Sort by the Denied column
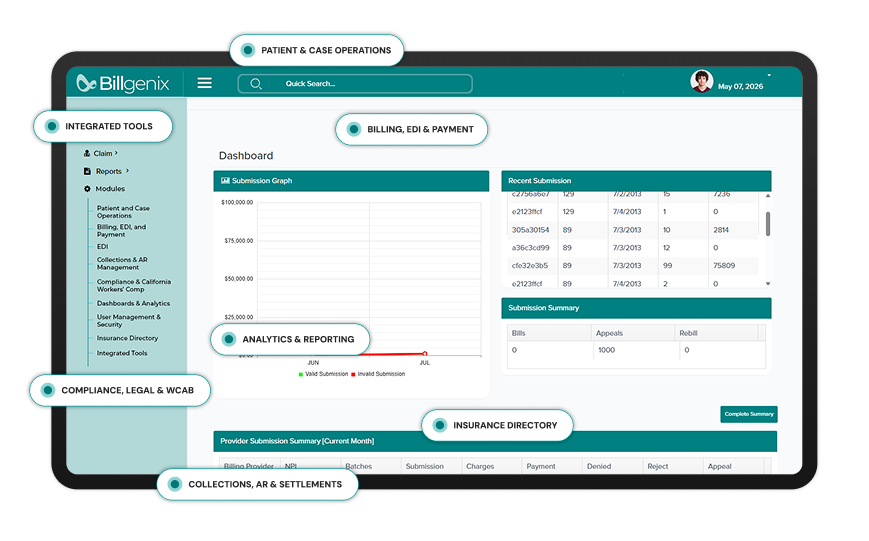This screenshot has width=869, height=541. 599,466
